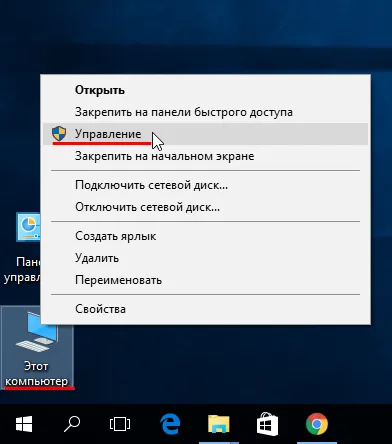
Task: Choose Удалить in the context menu
Action: coord(205,258)
